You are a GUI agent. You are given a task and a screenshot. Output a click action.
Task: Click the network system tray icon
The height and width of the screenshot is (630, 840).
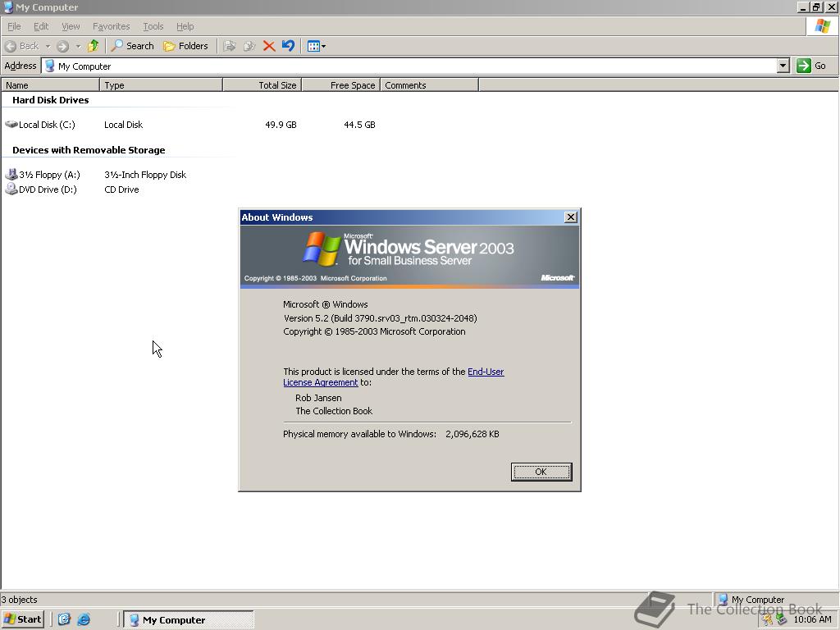point(782,620)
